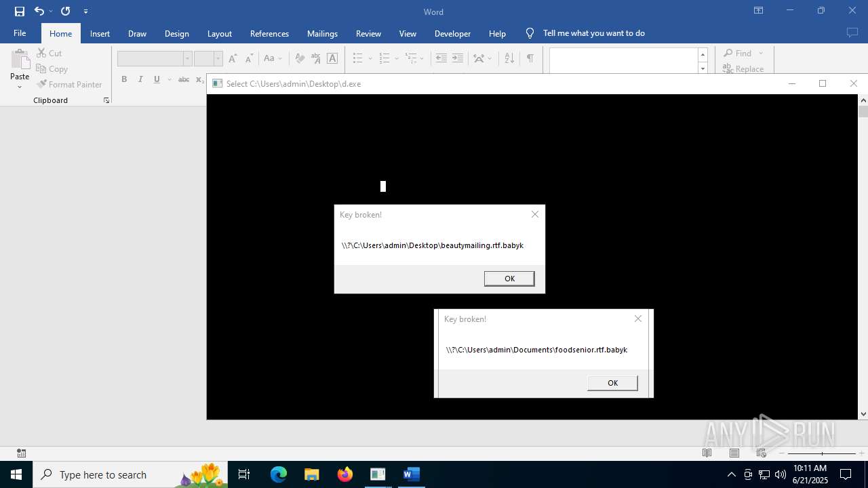Screen dimensions: 868x488
Task: Toggle Bold formatting
Action: (124, 79)
